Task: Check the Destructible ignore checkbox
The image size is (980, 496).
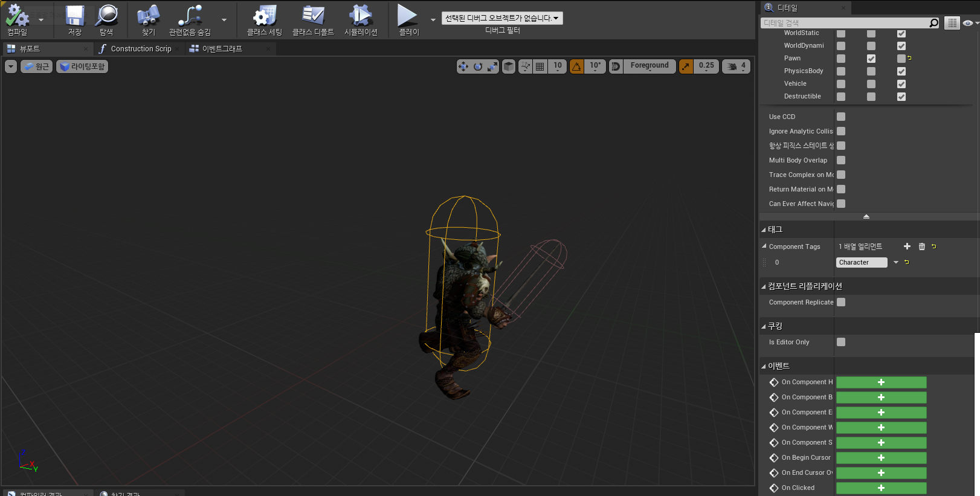Action: pyautogui.click(x=841, y=97)
